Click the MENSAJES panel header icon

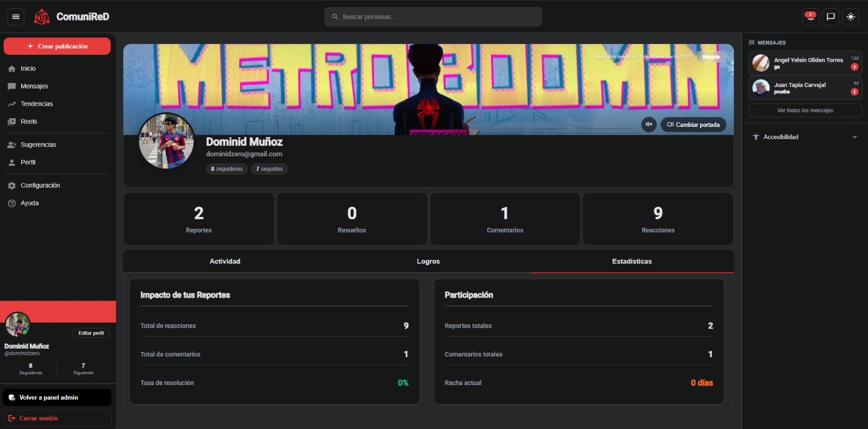coord(751,42)
